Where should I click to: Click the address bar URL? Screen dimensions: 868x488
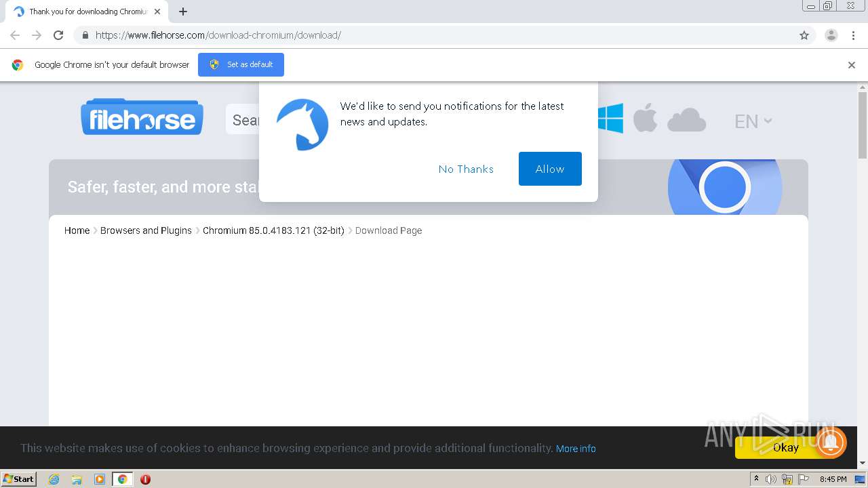218,35
